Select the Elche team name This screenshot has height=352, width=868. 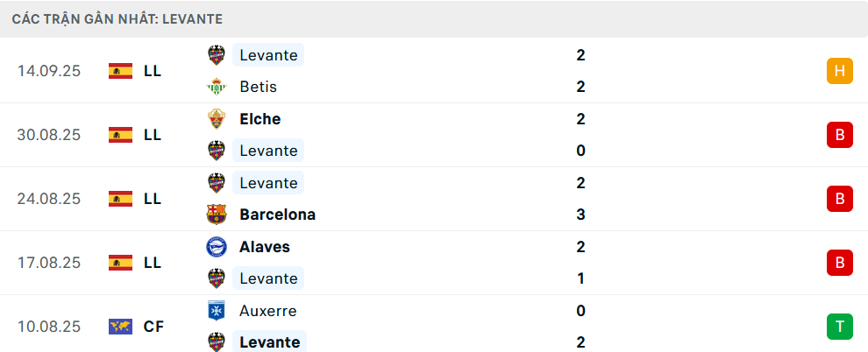[x=260, y=119]
